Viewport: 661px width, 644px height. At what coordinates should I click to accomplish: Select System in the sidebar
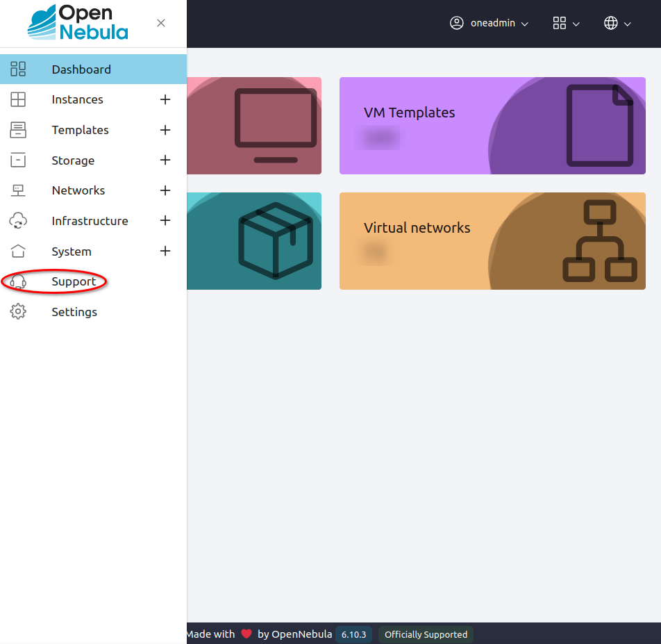click(72, 251)
